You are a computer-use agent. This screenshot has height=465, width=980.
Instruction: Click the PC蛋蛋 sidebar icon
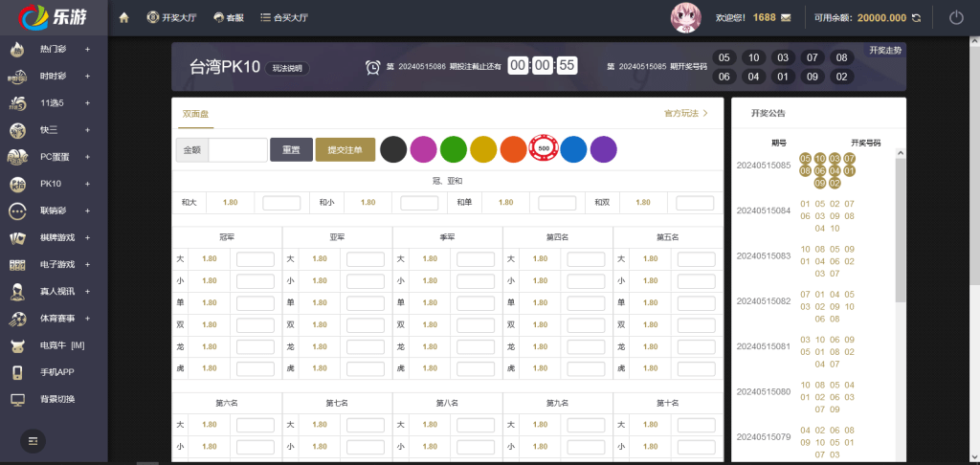(17, 157)
